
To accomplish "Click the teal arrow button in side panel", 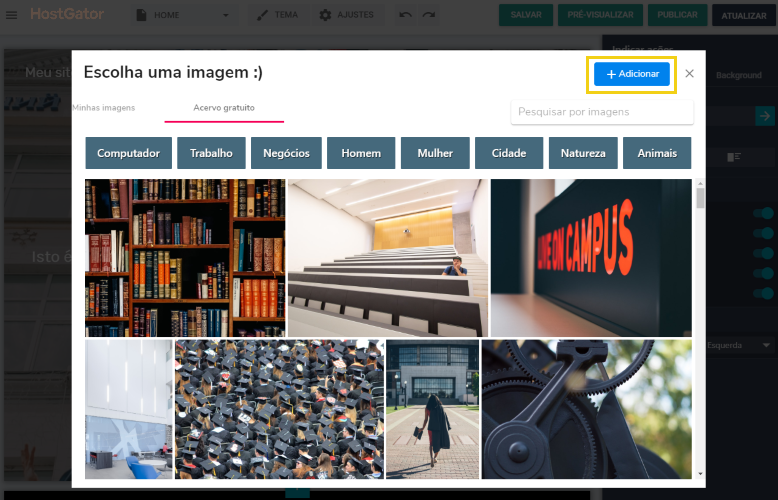I will pyautogui.click(x=765, y=116).
